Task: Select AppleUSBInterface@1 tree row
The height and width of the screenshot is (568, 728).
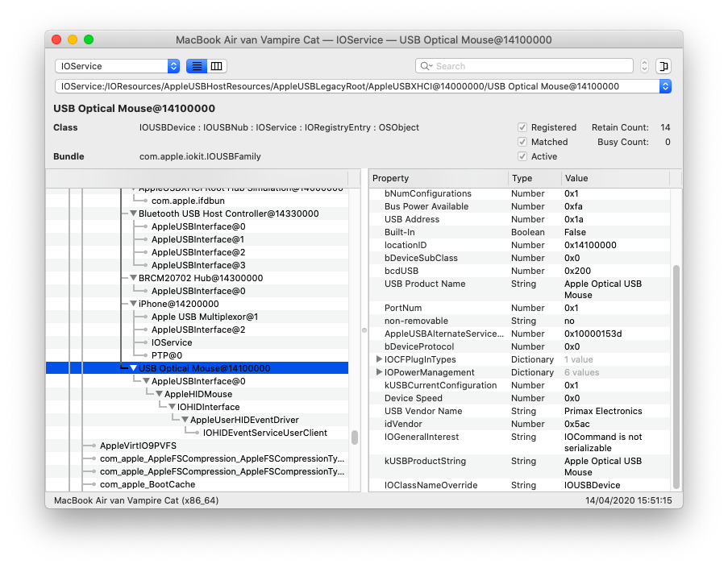Action: tap(198, 239)
